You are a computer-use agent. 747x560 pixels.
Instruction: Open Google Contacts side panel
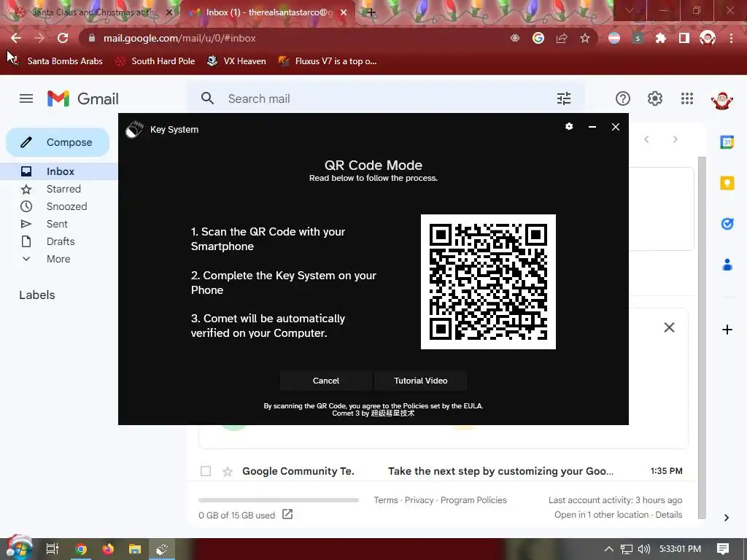click(x=727, y=264)
